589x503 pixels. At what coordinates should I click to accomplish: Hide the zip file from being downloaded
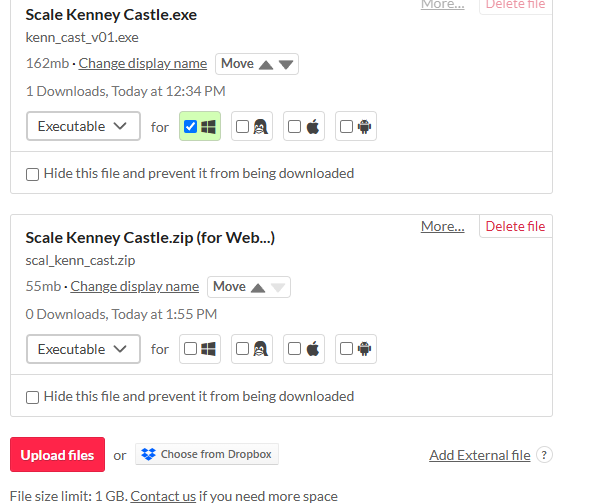(x=32, y=397)
